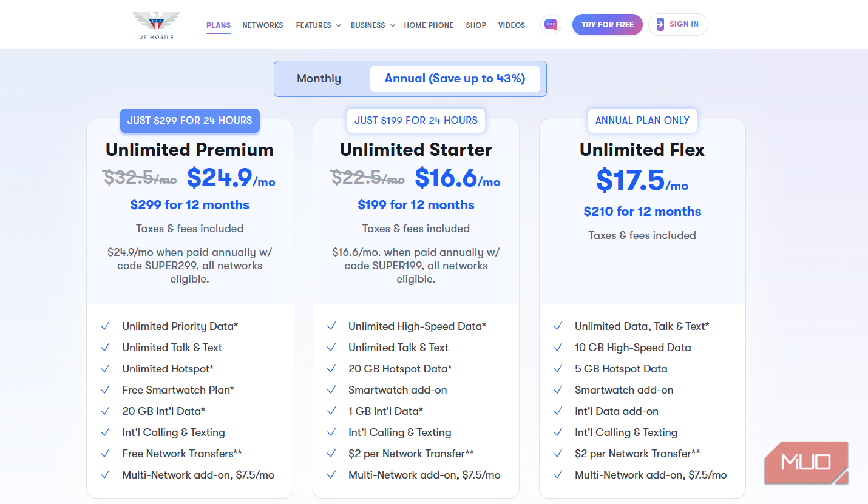Image resolution: width=868 pixels, height=504 pixels.
Task: Open the Networks nav item
Action: (x=263, y=25)
